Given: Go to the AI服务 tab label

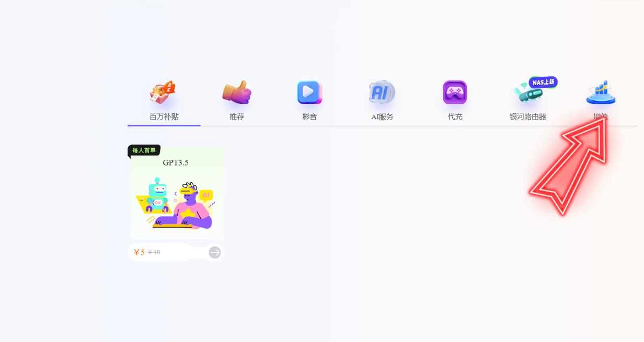Looking at the screenshot, I should point(382,117).
